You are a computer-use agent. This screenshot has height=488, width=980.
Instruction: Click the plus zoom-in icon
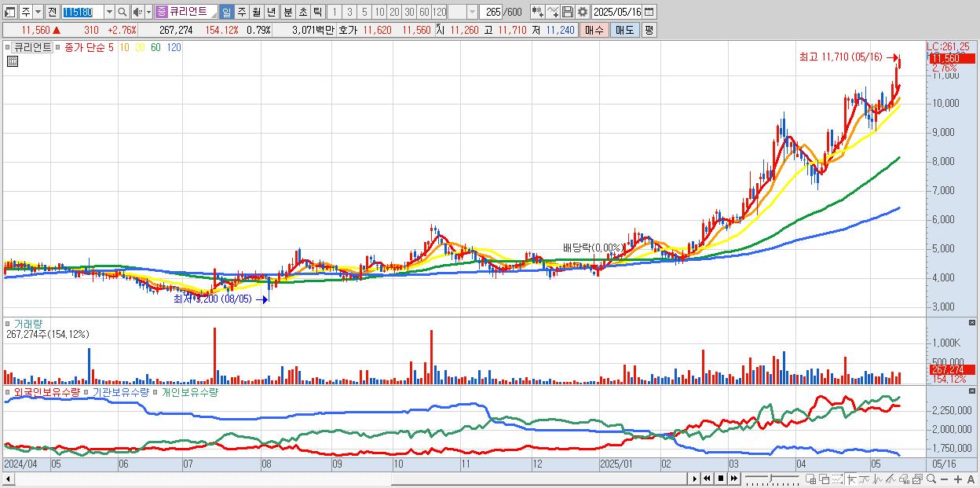click(x=957, y=479)
